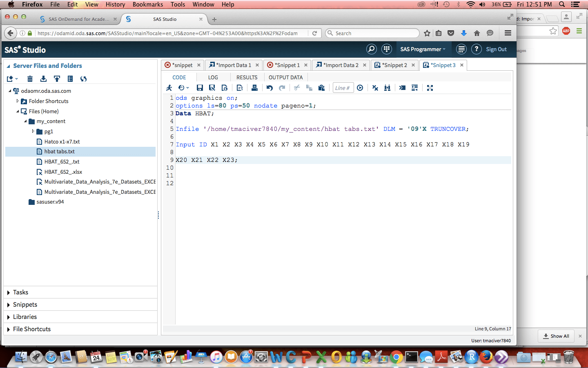588x368 pixels.
Task: Undo the last edit
Action: [x=269, y=88]
